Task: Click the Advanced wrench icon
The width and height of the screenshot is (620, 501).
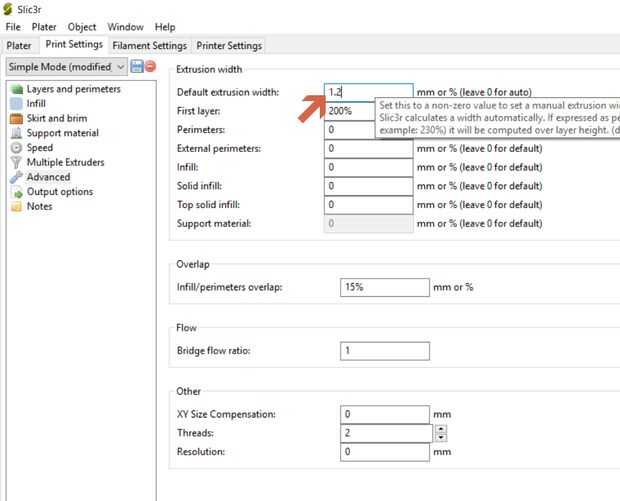Action: (16, 177)
